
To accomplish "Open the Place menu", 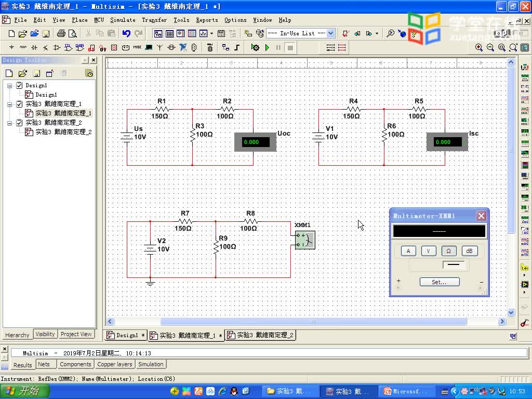I will [x=79, y=20].
